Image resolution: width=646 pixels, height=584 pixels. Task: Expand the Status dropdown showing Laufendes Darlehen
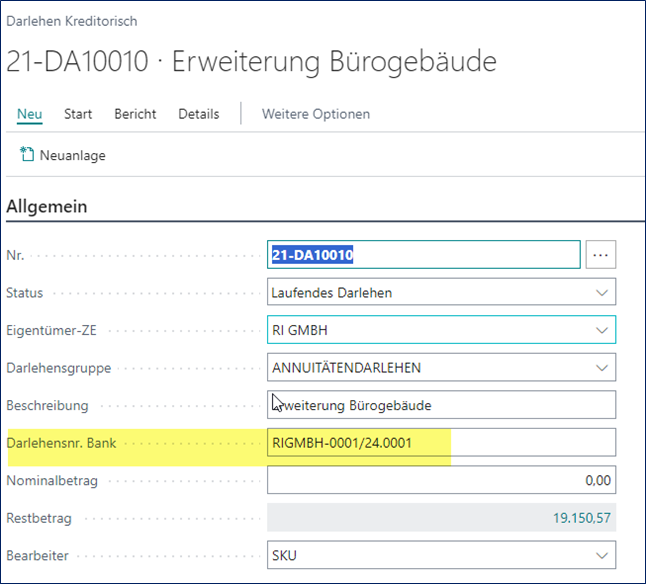tap(601, 293)
